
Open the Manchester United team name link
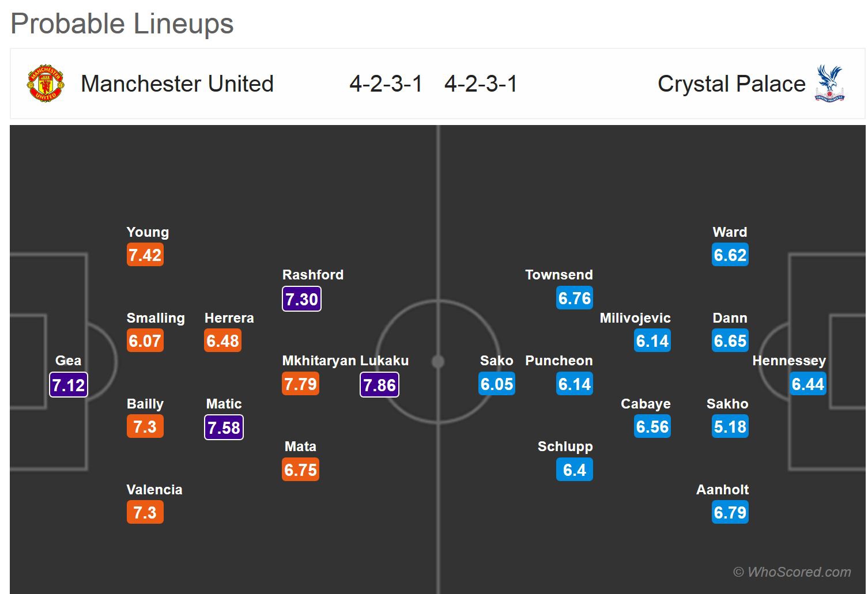[x=177, y=84]
